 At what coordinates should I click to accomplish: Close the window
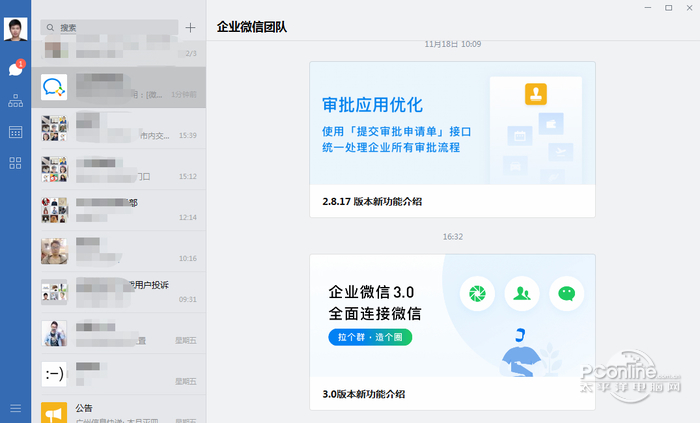coord(689,8)
